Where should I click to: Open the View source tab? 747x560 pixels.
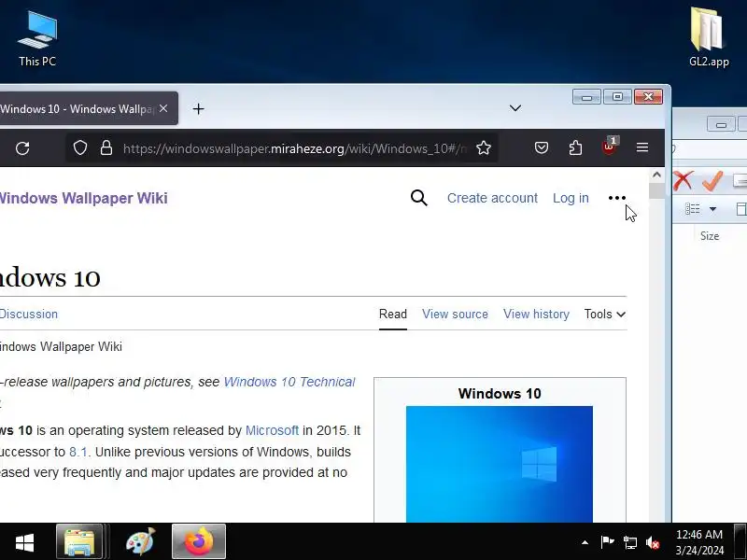coord(455,315)
